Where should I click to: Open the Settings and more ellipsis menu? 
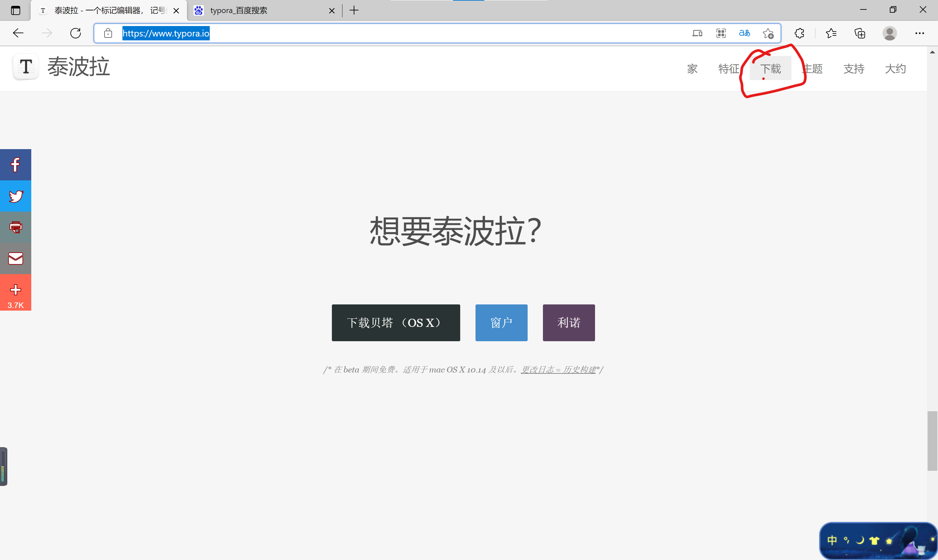click(x=919, y=33)
